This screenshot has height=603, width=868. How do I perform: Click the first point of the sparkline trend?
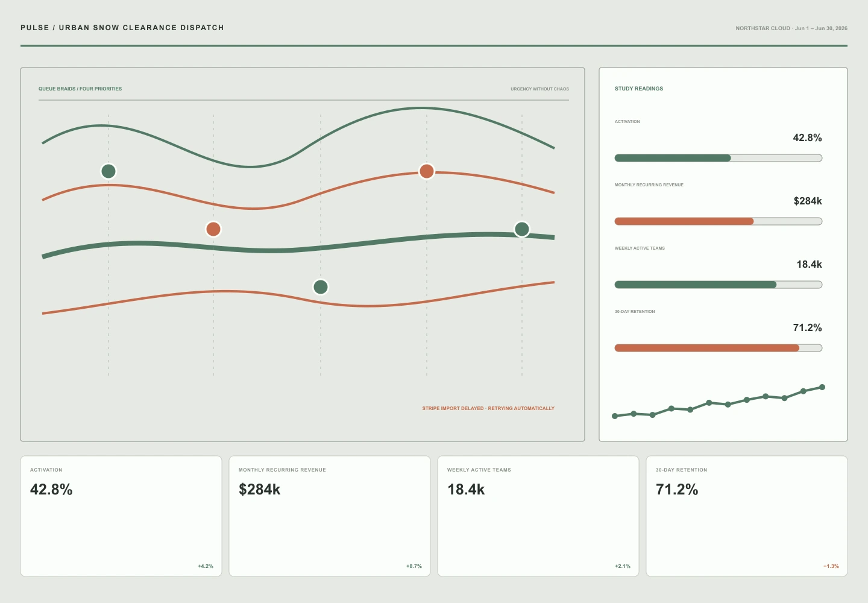point(615,416)
